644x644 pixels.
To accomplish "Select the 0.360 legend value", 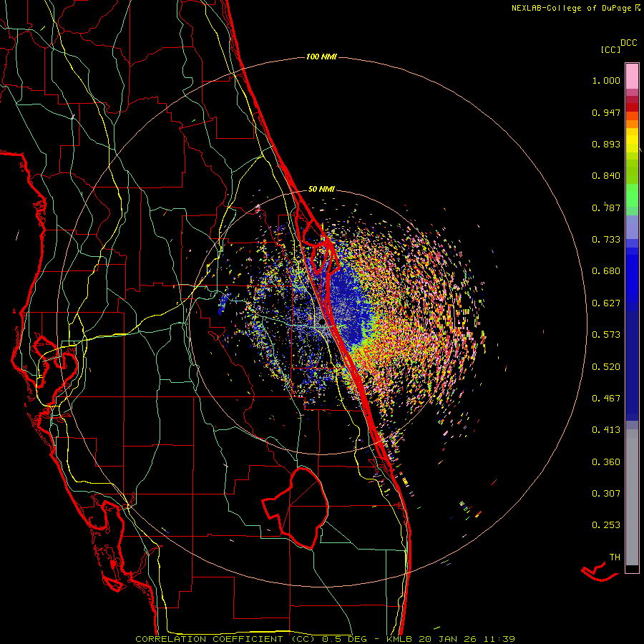I will click(606, 462).
